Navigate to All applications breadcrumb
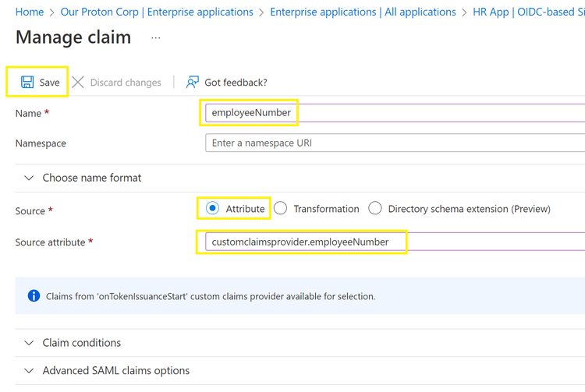This screenshot has width=585, height=392. point(363,12)
